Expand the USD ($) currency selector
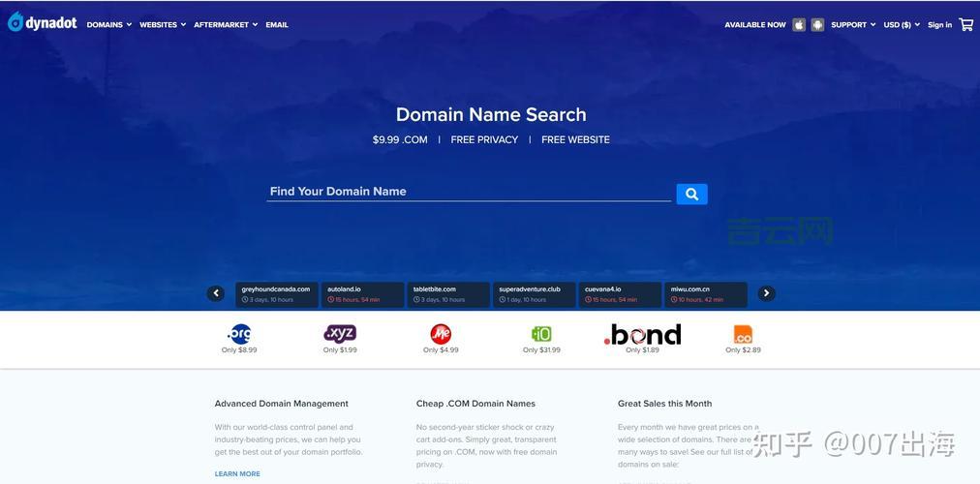Viewport: 980px width, 484px height. (x=902, y=25)
